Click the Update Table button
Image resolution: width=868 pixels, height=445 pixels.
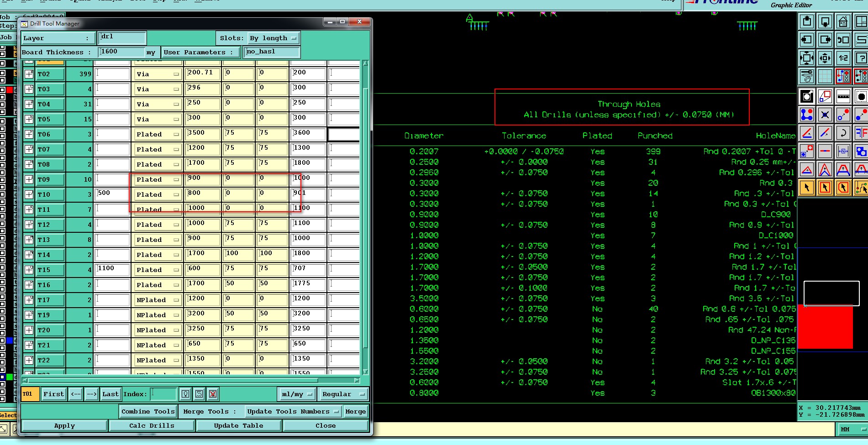[x=238, y=425]
